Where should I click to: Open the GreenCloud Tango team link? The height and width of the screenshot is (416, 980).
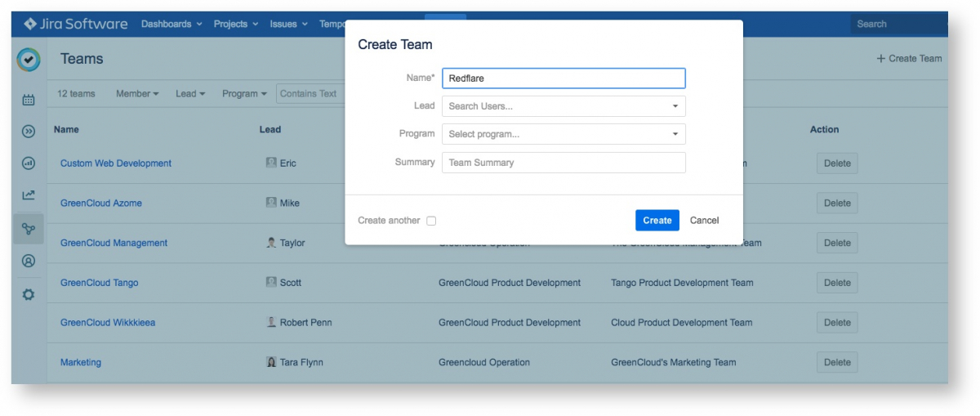[x=100, y=283]
